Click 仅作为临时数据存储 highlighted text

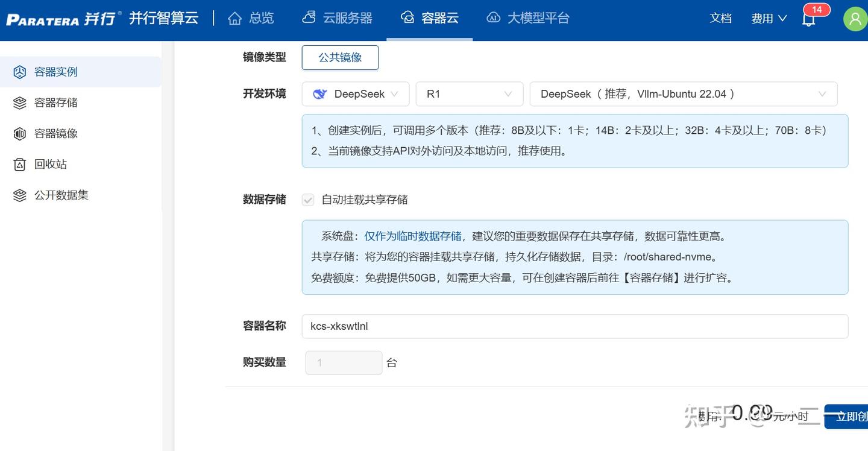413,236
